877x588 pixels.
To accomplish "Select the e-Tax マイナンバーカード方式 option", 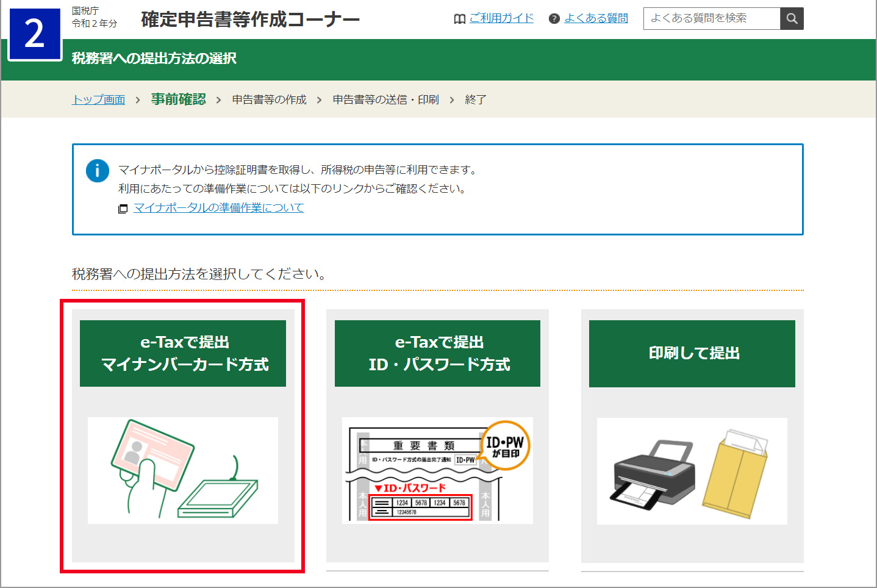I will click(182, 354).
